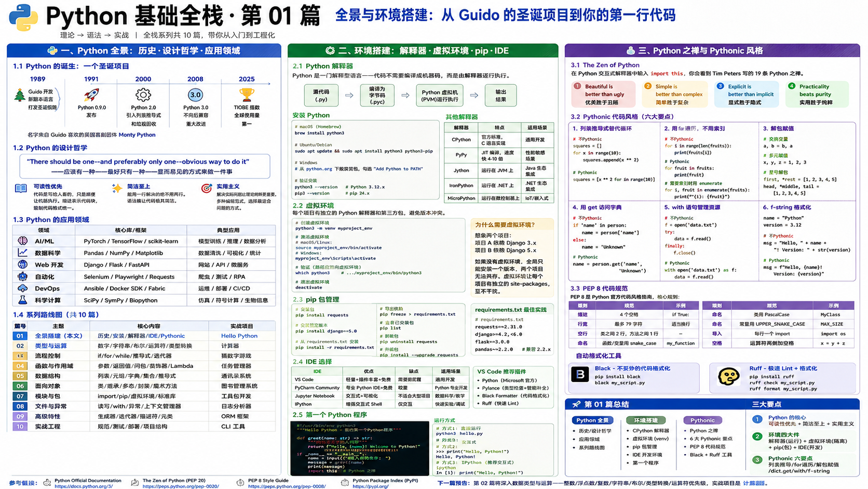
Task: Click the python.org link in the Windows comment
Action: point(319,169)
